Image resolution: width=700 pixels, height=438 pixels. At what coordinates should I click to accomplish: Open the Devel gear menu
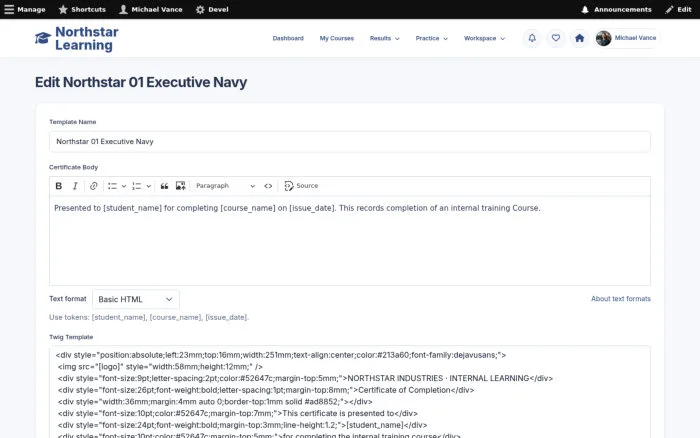click(212, 9)
